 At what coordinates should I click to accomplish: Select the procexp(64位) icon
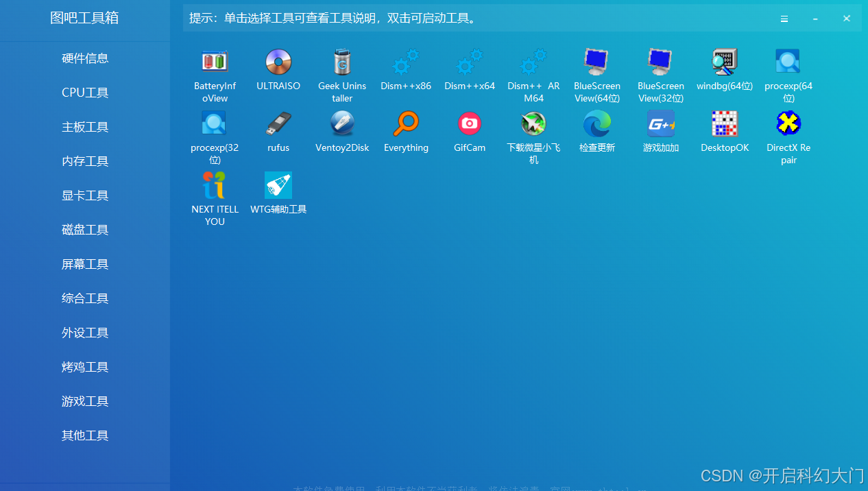click(x=788, y=62)
